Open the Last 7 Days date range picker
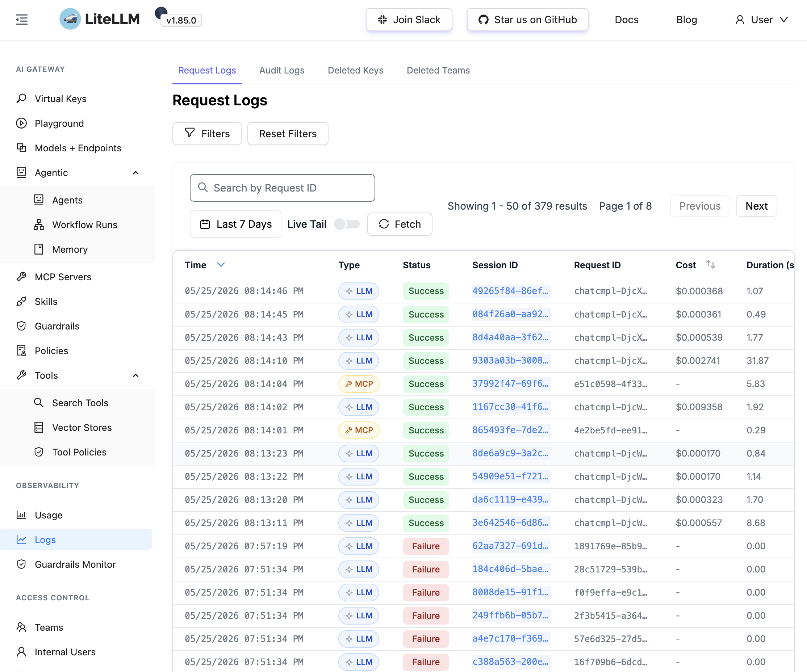The image size is (807, 672). 235,224
